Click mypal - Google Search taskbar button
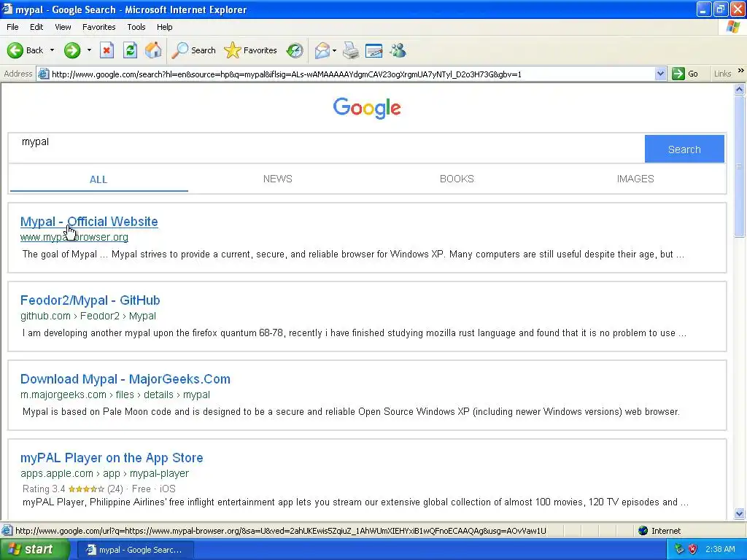 pos(135,550)
